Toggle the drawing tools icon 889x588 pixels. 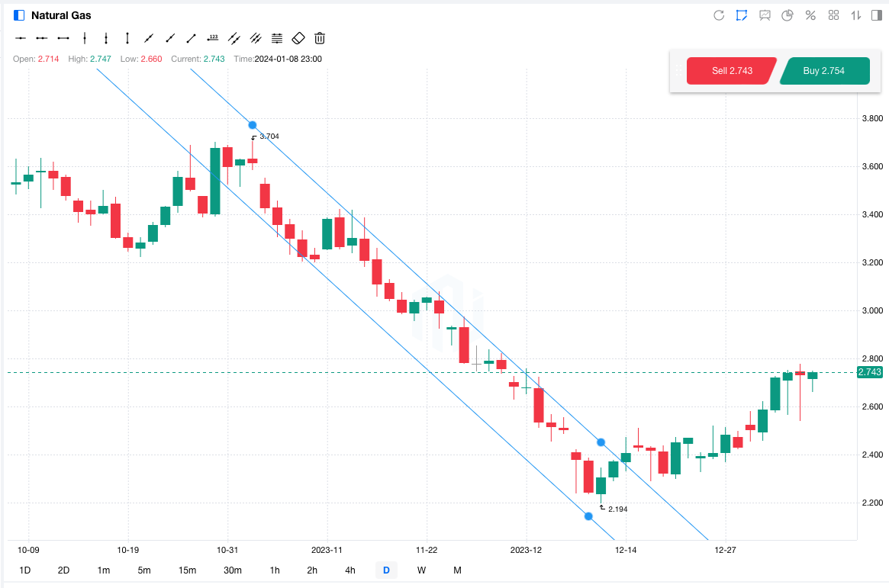tap(741, 15)
